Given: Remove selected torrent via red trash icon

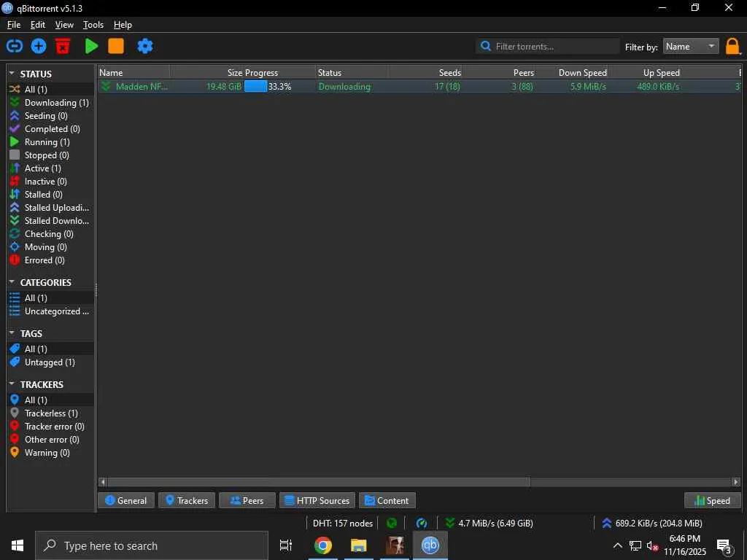Looking at the screenshot, I should tap(63, 46).
